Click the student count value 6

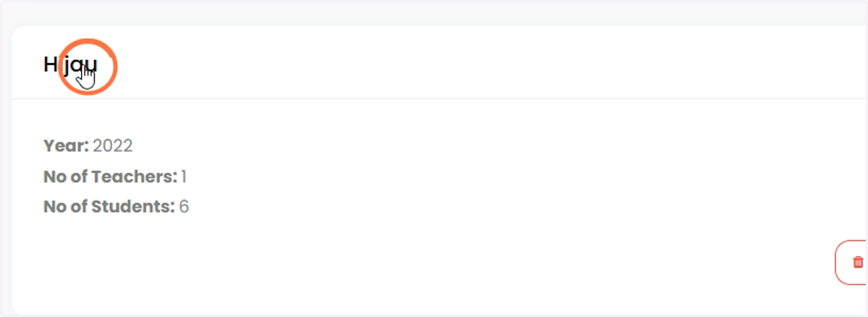pos(184,206)
